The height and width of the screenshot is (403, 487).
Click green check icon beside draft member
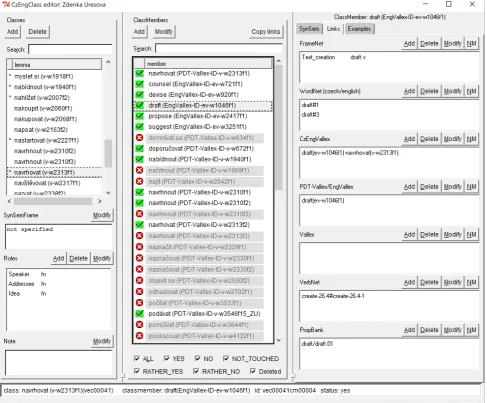(x=139, y=105)
